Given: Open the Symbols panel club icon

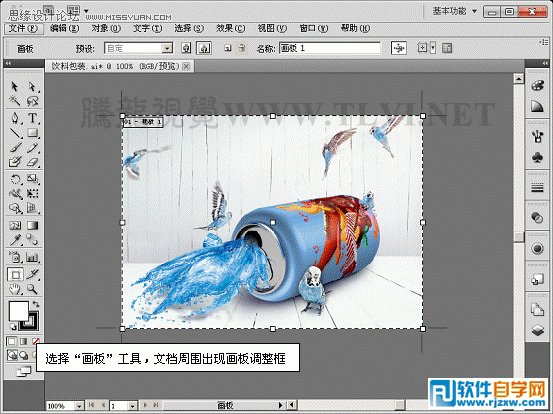Looking at the screenshot, I should click(x=537, y=157).
